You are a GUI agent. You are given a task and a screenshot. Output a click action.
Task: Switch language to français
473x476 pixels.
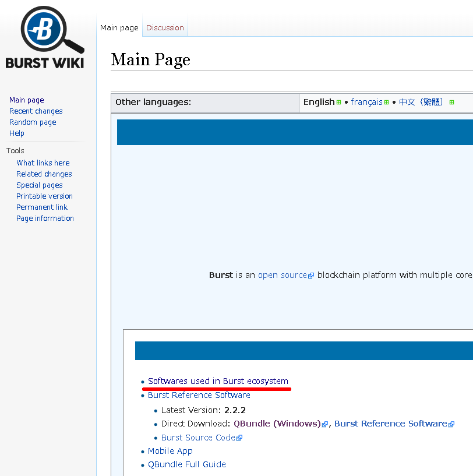tap(366, 102)
